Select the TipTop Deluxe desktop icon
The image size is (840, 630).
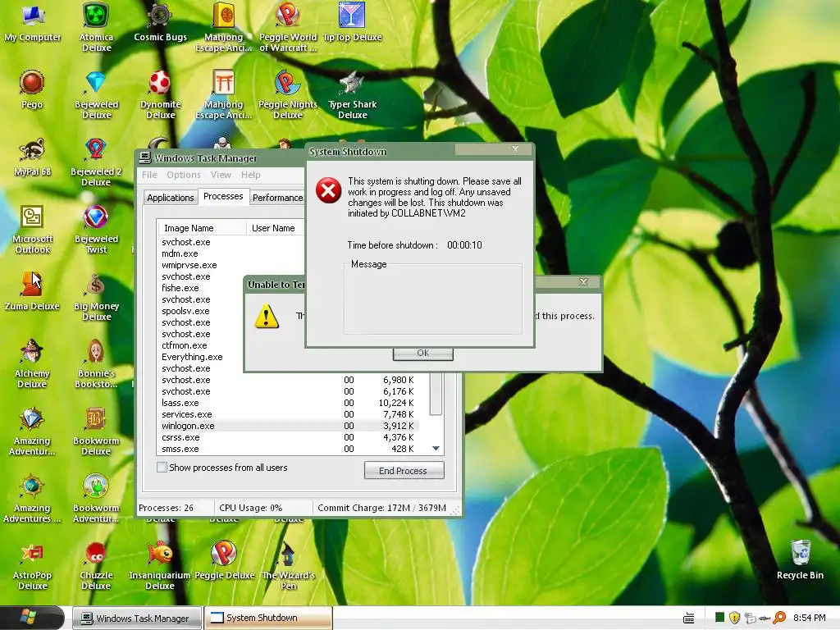click(x=352, y=22)
